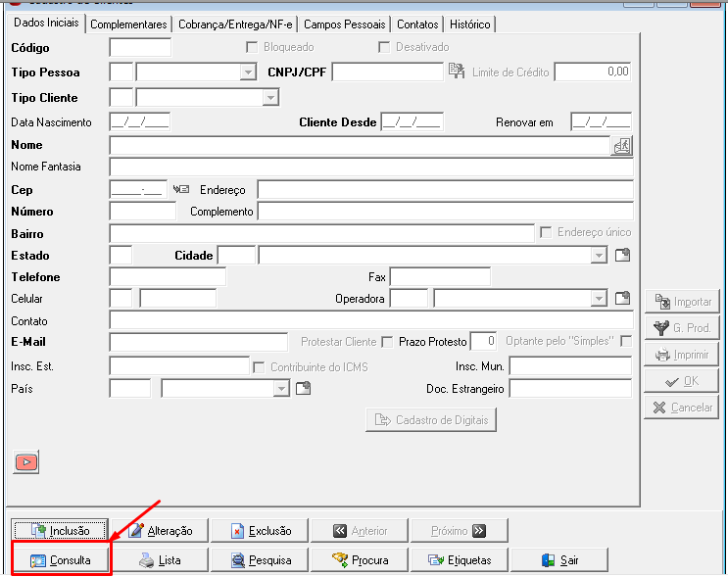Click the Anterior button
This screenshot has width=728, height=577.
[x=360, y=531]
